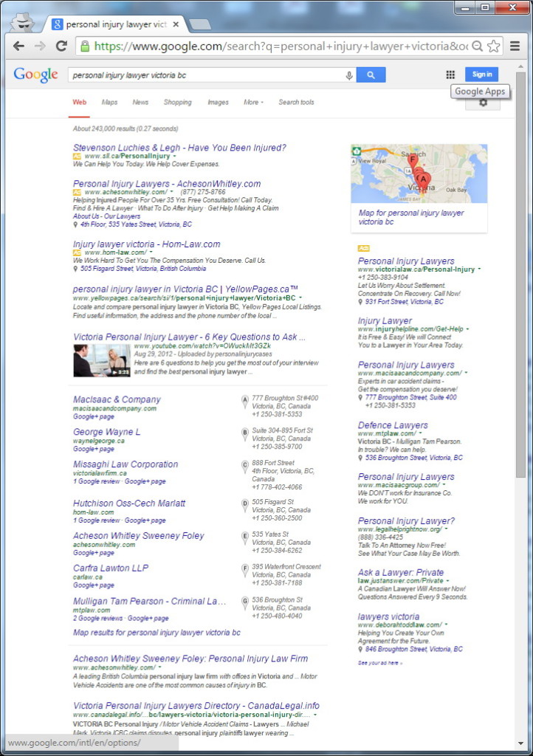Expand arrow next to www.achesonwhitley.com ad URL

[171, 192]
